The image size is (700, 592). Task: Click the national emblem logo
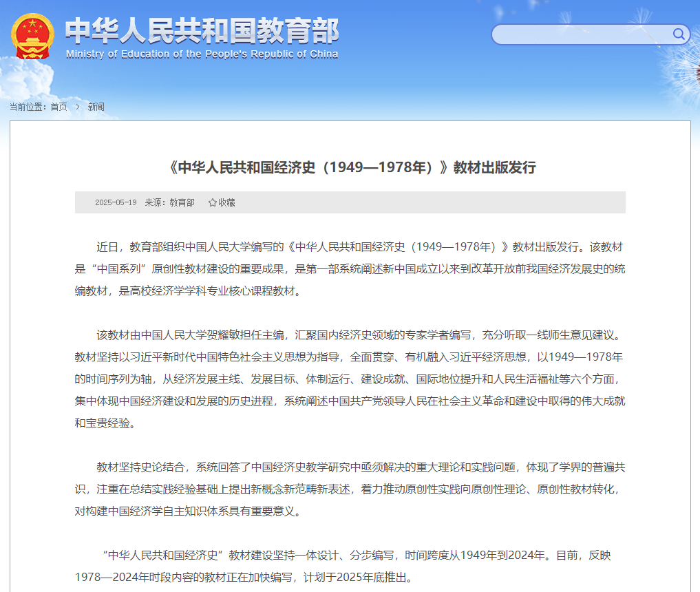coord(32,36)
